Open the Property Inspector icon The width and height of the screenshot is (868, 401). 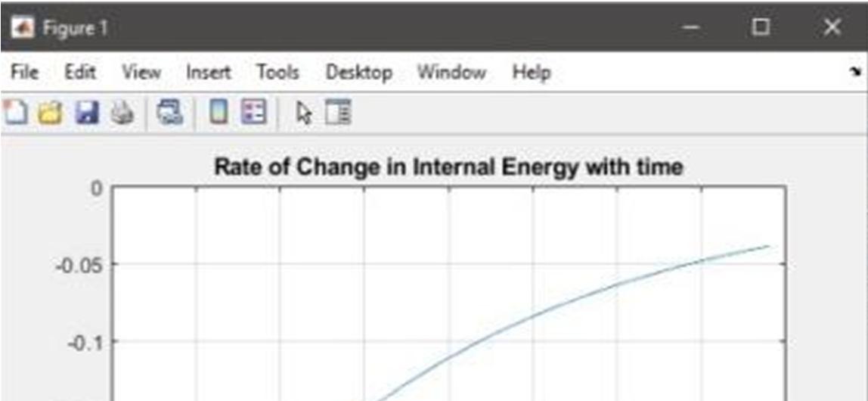(338, 113)
